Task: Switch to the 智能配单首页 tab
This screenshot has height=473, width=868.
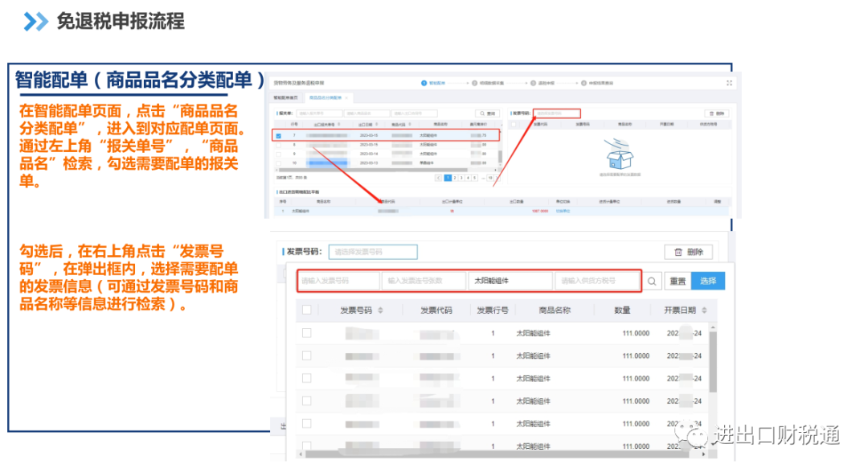Action: [x=287, y=97]
